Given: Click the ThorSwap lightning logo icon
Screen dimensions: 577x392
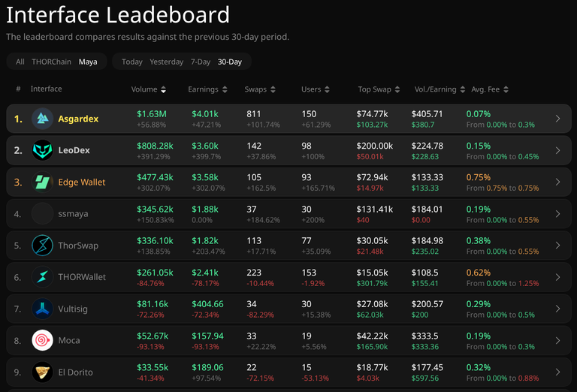Looking at the screenshot, I should click(42, 246).
